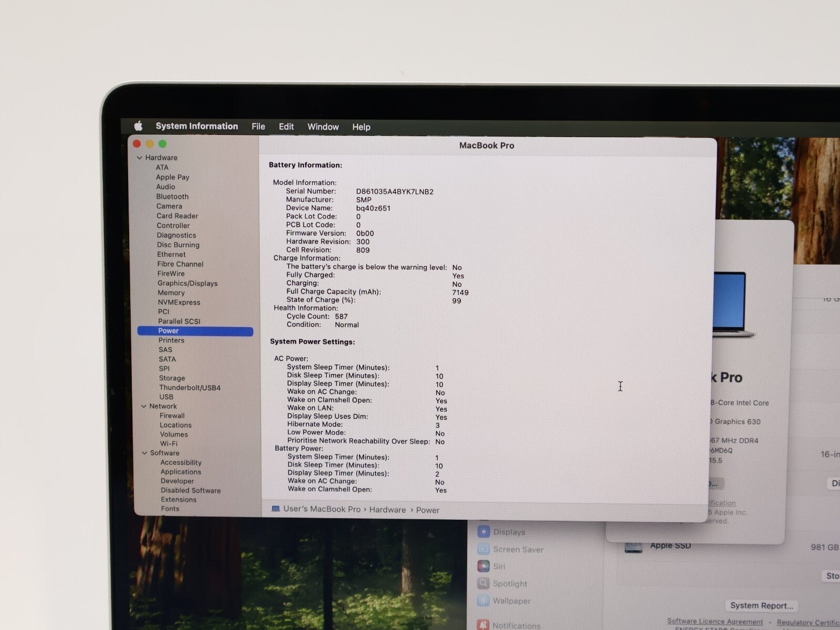Select Graphics/Displays in the sidebar

coord(187,283)
